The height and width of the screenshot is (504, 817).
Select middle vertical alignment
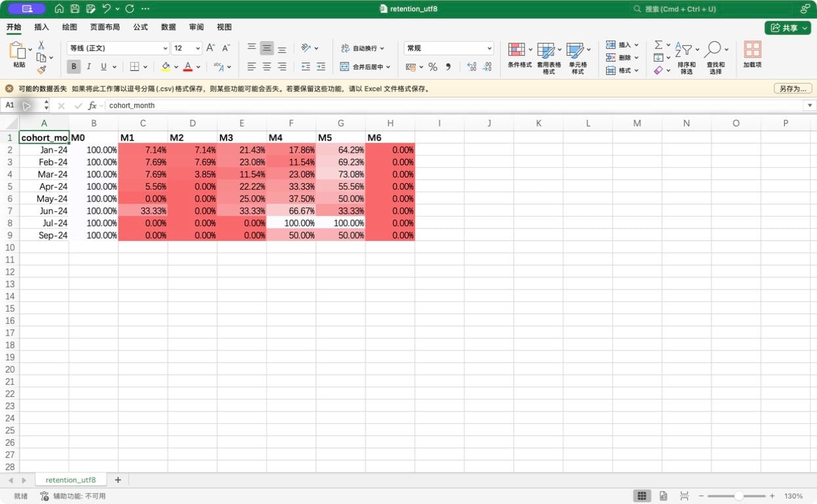coord(267,48)
